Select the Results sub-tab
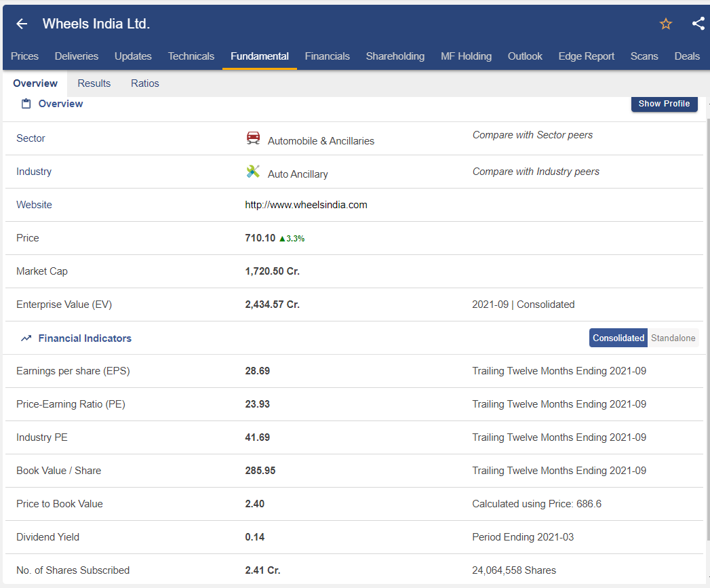The image size is (710, 588). pos(94,83)
